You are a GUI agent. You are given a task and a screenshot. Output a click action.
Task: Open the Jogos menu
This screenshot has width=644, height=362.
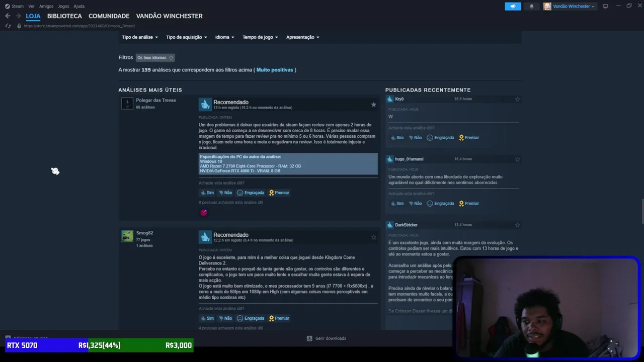coord(63,6)
